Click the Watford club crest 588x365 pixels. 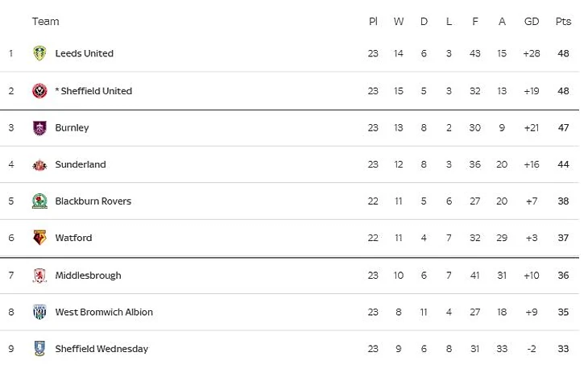click(39, 238)
